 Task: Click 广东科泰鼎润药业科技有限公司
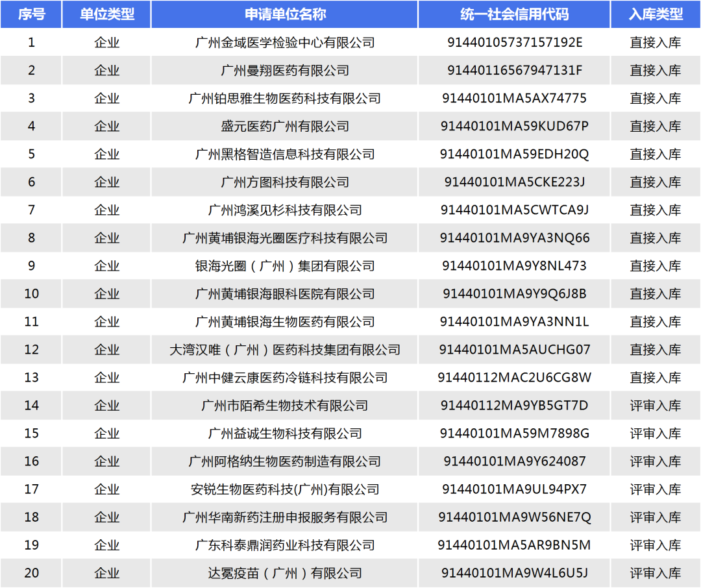[x=285, y=546]
